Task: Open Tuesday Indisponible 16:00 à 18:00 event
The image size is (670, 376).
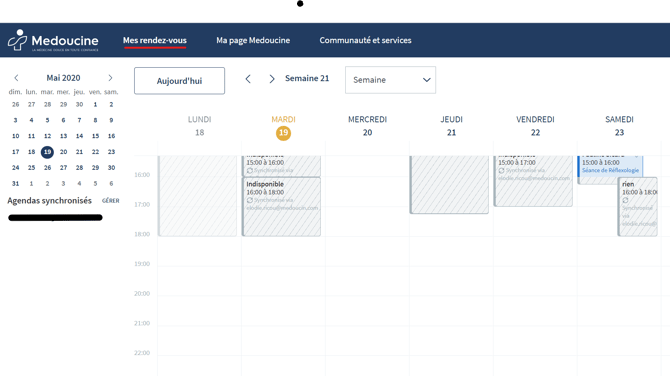Action: (282, 206)
